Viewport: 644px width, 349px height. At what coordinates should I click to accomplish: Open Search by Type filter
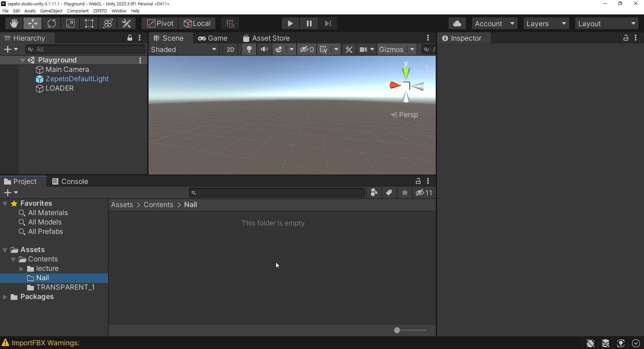[374, 193]
